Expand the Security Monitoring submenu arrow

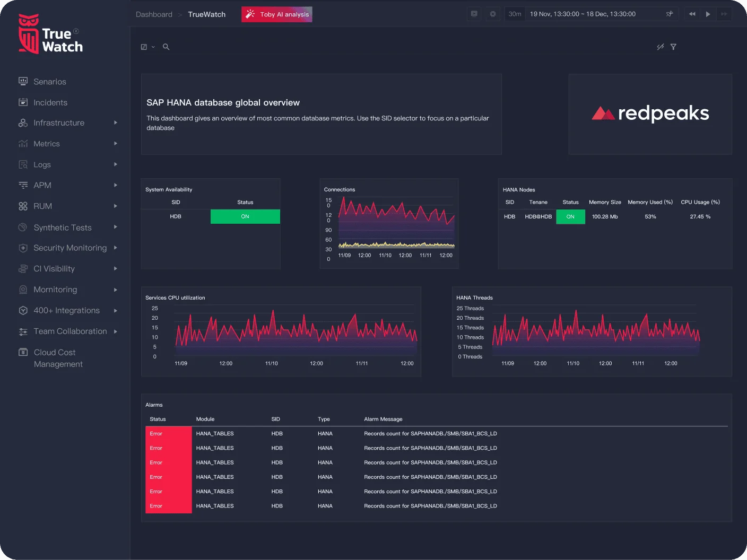(115, 248)
